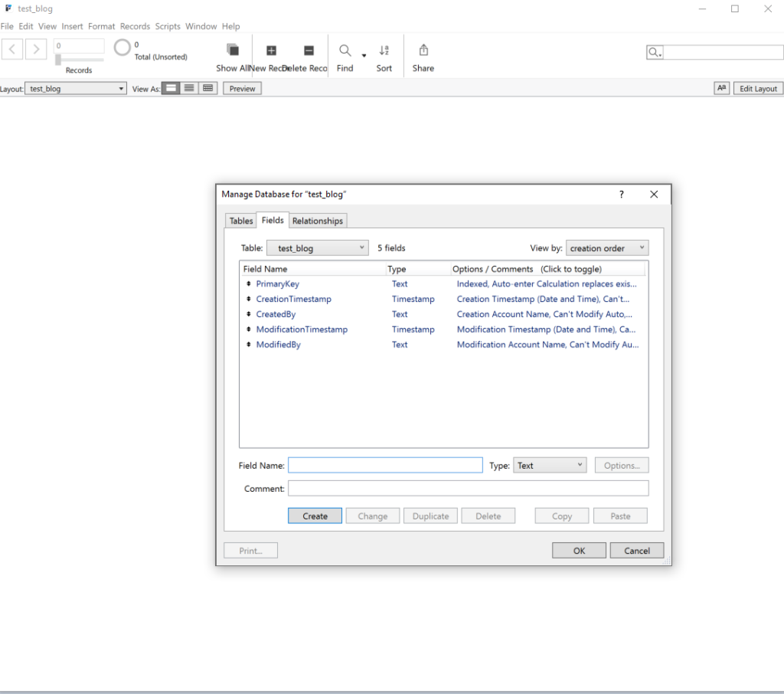This screenshot has height=694, width=784.
Task: Open the Scripts menu
Action: point(168,25)
